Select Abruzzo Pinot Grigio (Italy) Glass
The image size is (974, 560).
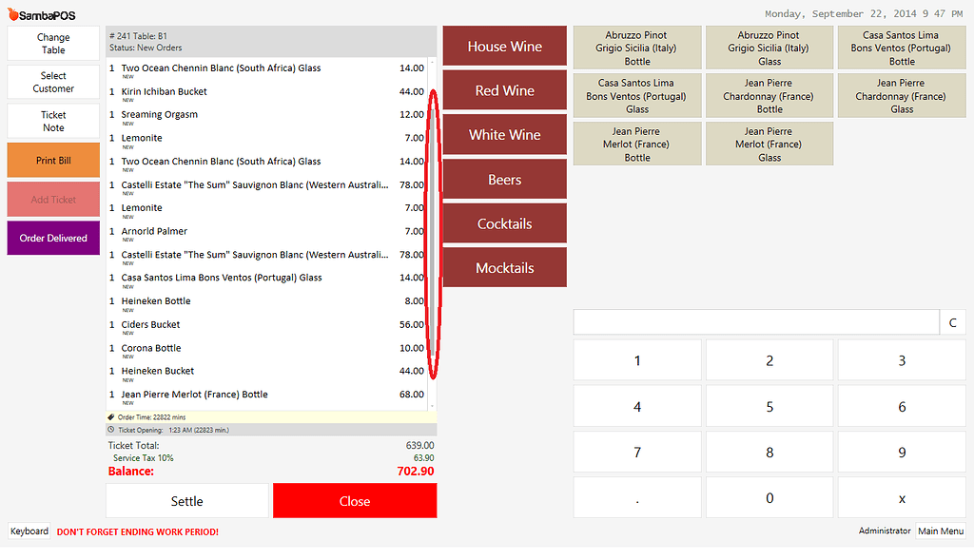[x=769, y=47]
